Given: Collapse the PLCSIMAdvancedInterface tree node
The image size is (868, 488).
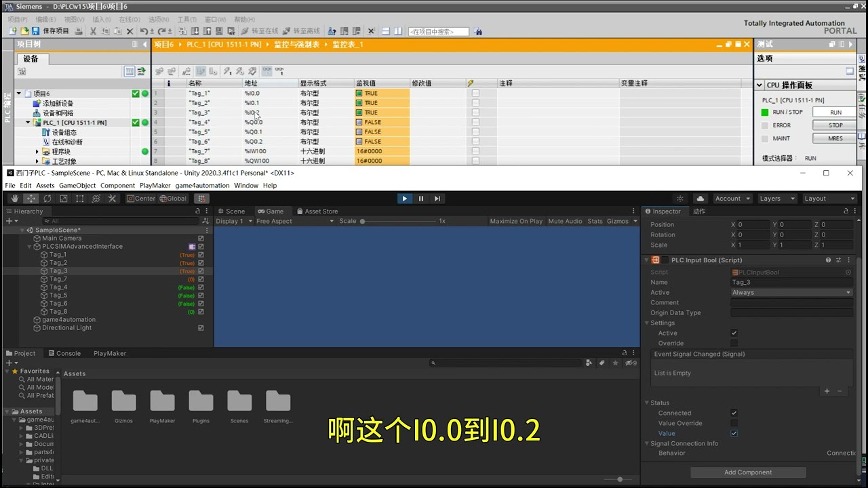Looking at the screenshot, I should [30, 247].
